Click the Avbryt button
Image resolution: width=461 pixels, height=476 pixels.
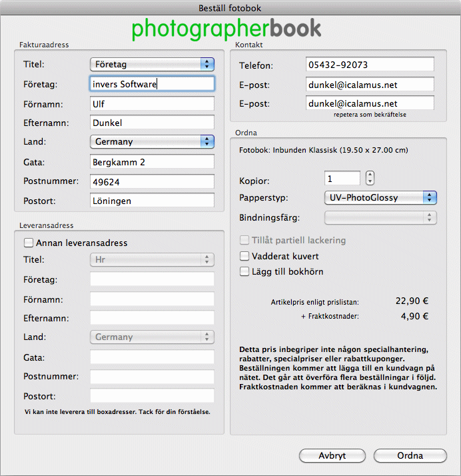coord(332,455)
